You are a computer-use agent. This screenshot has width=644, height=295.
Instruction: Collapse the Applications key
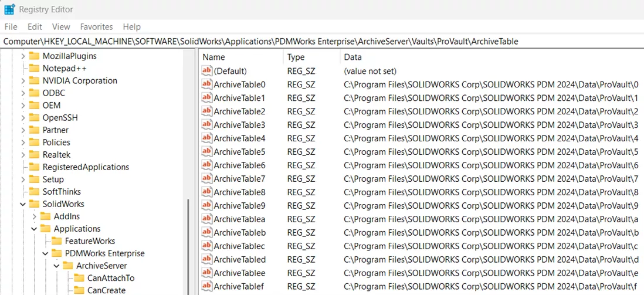[34, 229]
